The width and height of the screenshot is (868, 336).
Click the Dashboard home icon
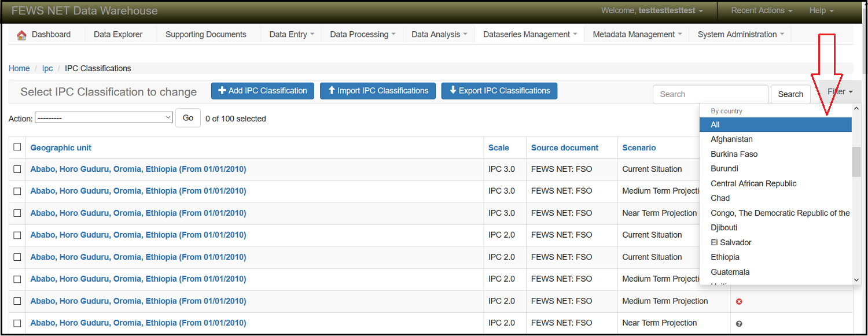(21, 35)
